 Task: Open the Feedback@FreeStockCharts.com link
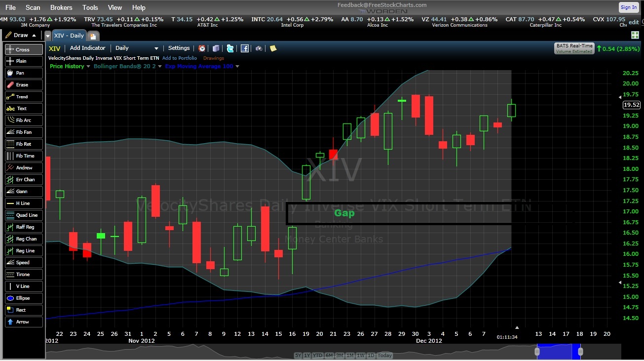tap(382, 5)
